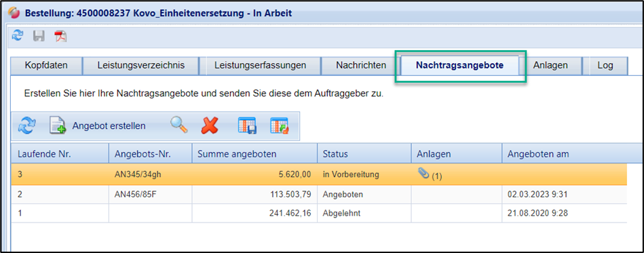The width and height of the screenshot is (644, 253).
Task: Export order as PDF icon
Action: 61,36
